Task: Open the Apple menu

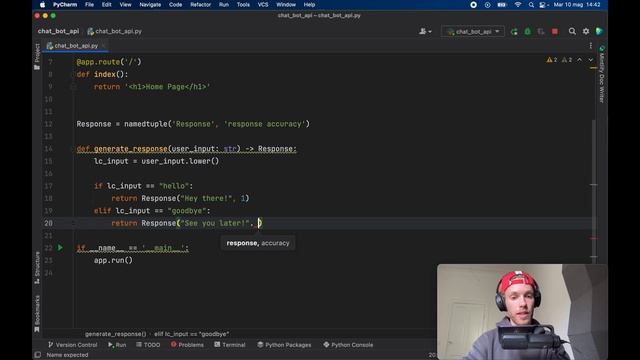Action: pos(42,5)
